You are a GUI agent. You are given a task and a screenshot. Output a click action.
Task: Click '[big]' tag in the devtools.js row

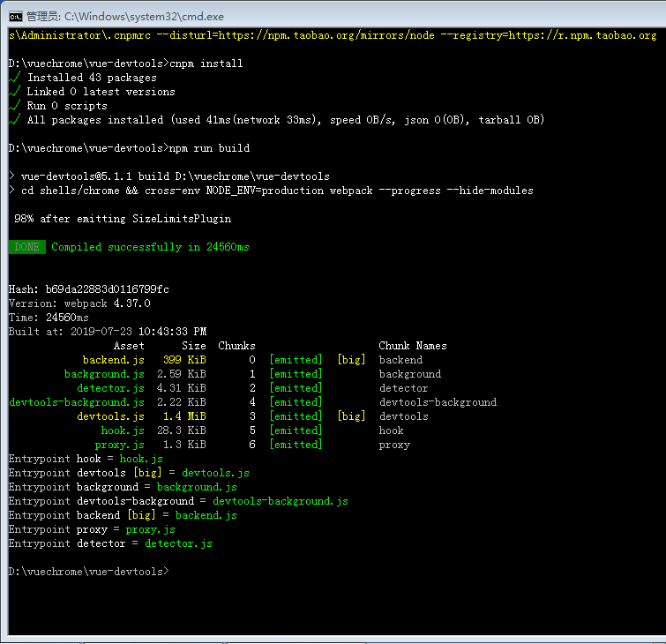point(351,416)
